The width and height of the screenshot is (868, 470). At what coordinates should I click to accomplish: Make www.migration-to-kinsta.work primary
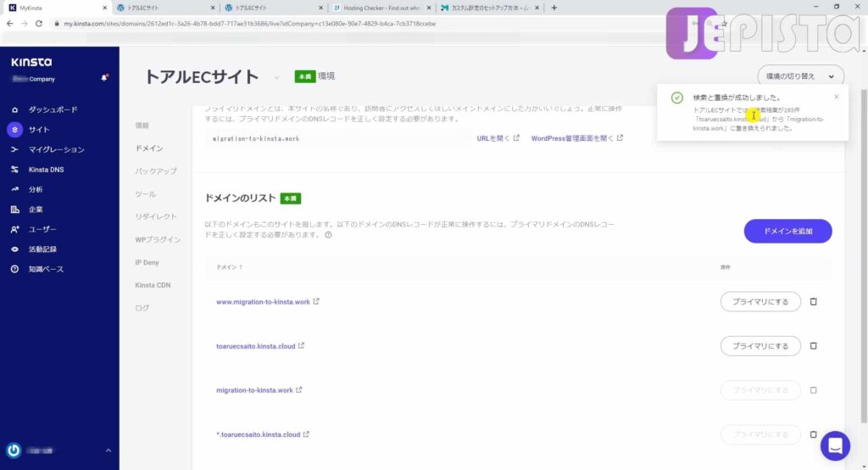[x=760, y=302]
